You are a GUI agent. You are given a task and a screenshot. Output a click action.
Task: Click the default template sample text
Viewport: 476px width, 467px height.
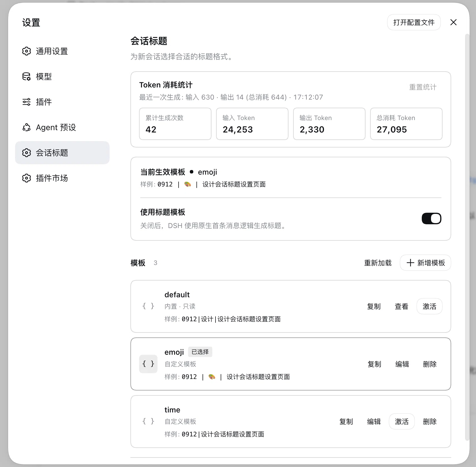(x=222, y=319)
